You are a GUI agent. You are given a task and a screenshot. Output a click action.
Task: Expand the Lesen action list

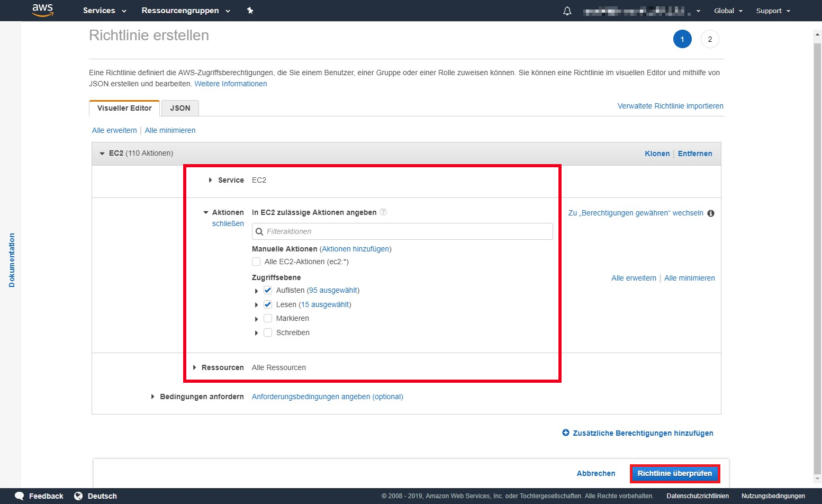click(x=257, y=305)
